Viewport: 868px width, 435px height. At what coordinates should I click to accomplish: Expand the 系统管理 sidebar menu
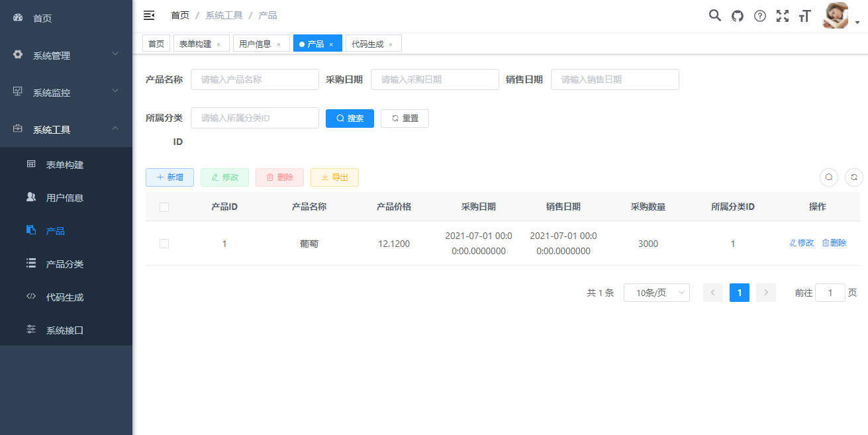[x=66, y=56]
